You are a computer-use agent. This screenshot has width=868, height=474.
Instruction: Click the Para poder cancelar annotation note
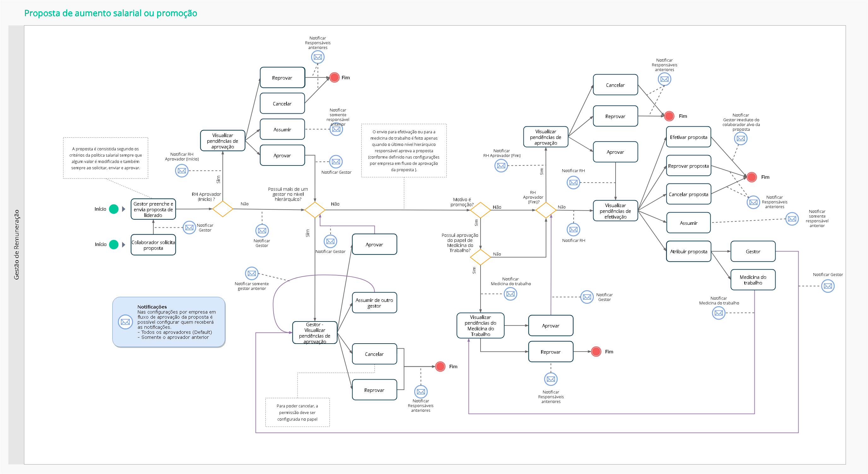[x=297, y=412]
